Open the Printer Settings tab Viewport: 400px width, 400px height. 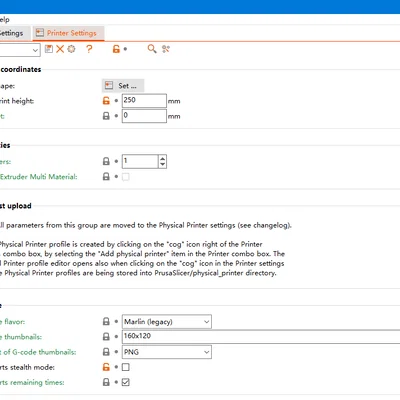tap(68, 33)
